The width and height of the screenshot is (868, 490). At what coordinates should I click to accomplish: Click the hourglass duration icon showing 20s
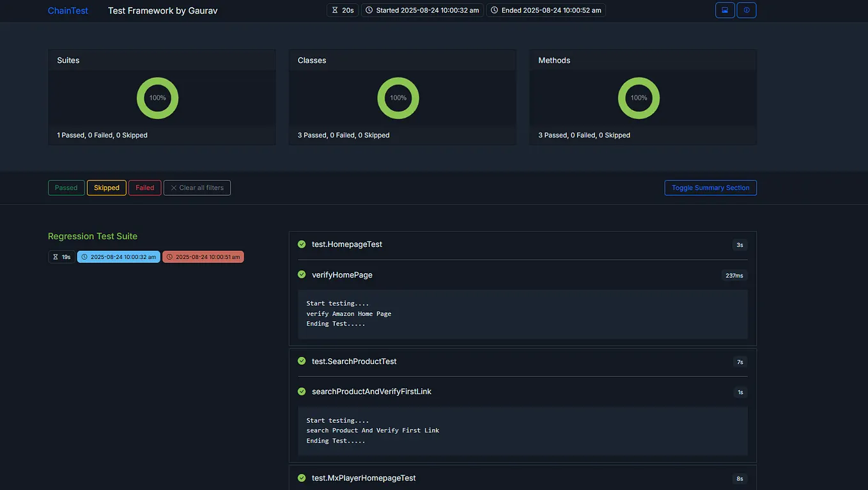pyautogui.click(x=334, y=10)
